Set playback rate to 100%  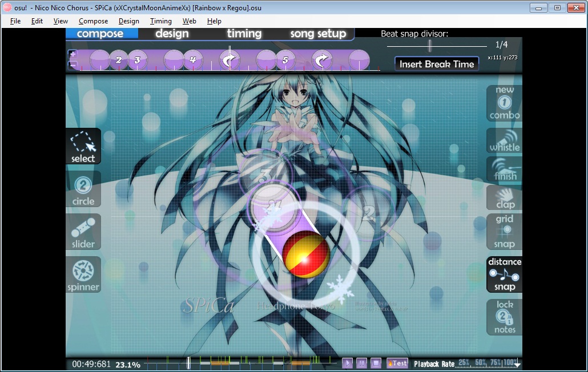click(x=510, y=362)
